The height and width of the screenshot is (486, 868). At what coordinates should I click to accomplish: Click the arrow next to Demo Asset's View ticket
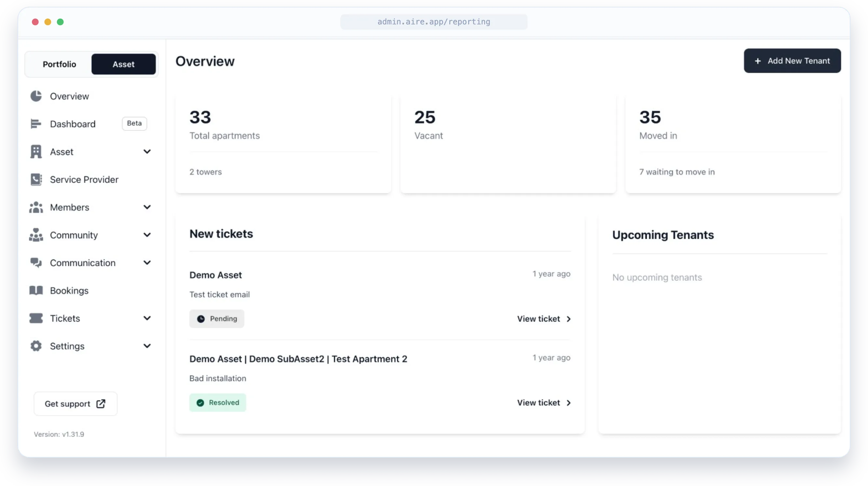tap(569, 319)
